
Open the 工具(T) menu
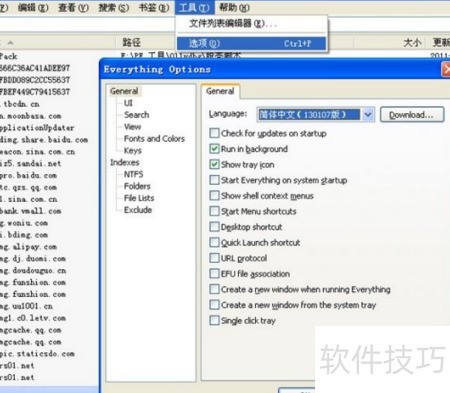[x=194, y=7]
